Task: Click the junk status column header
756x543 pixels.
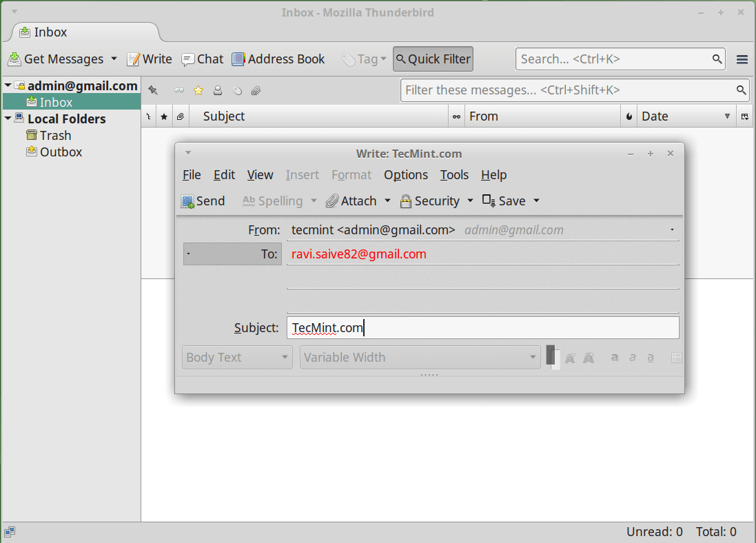Action: coord(629,116)
